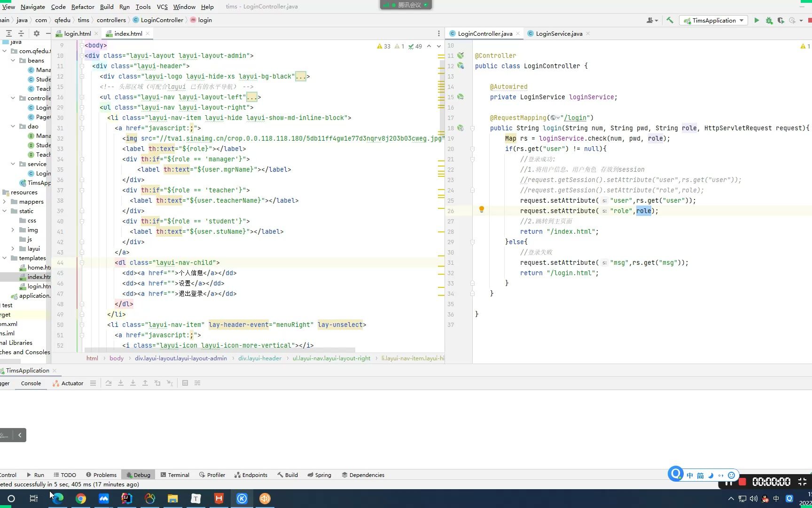The image size is (812, 508).
Task: Collapse the beans package folder
Action: (13, 60)
